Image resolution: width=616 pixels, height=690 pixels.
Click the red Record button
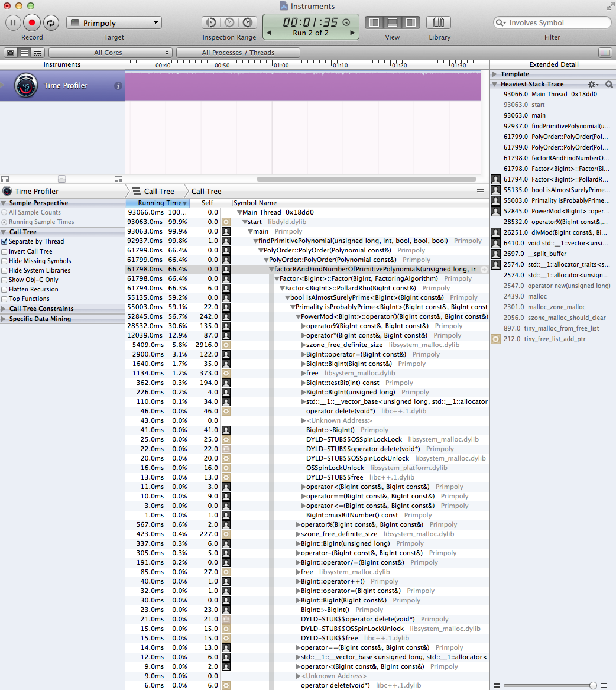32,23
